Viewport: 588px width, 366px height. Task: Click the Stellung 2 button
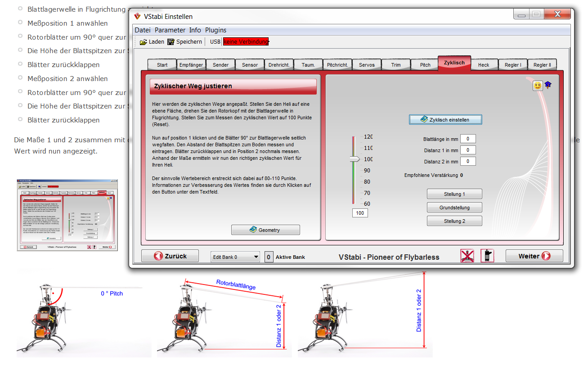click(x=454, y=221)
